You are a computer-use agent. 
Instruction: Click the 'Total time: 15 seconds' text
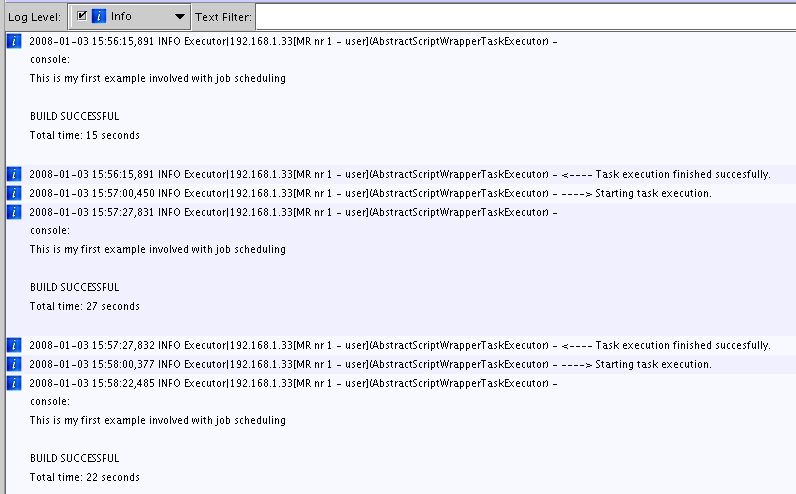point(84,135)
